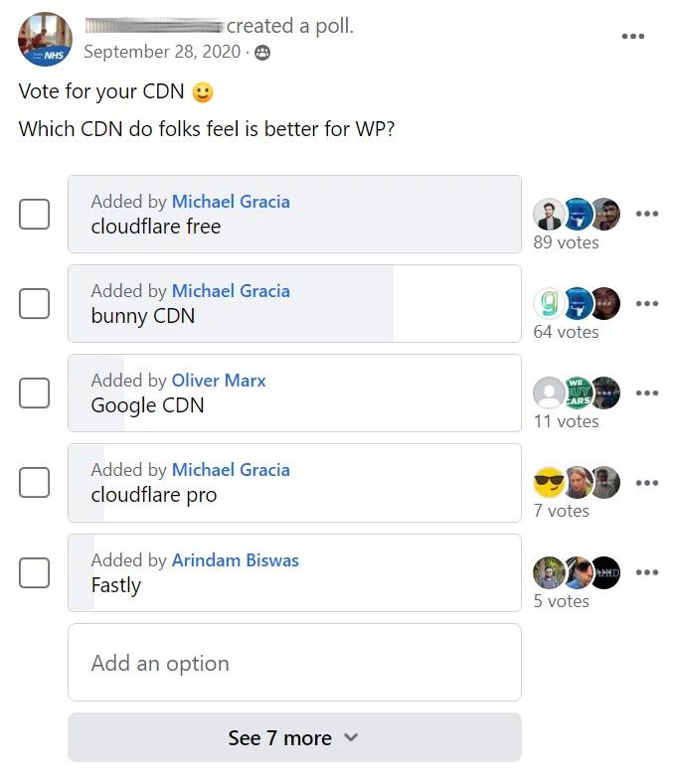Open options dots for cloudflare free

pos(647,214)
